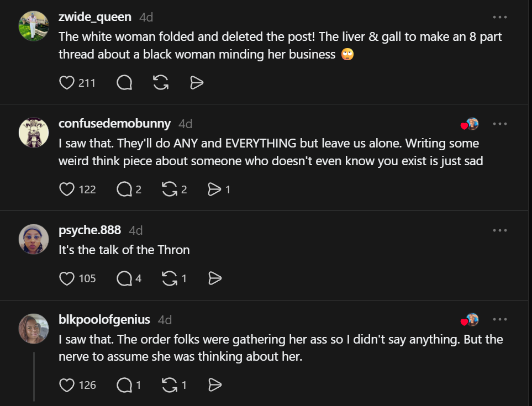Screen dimensions: 532x406
Task: Like zwide_queen's post
Action: click(x=67, y=83)
